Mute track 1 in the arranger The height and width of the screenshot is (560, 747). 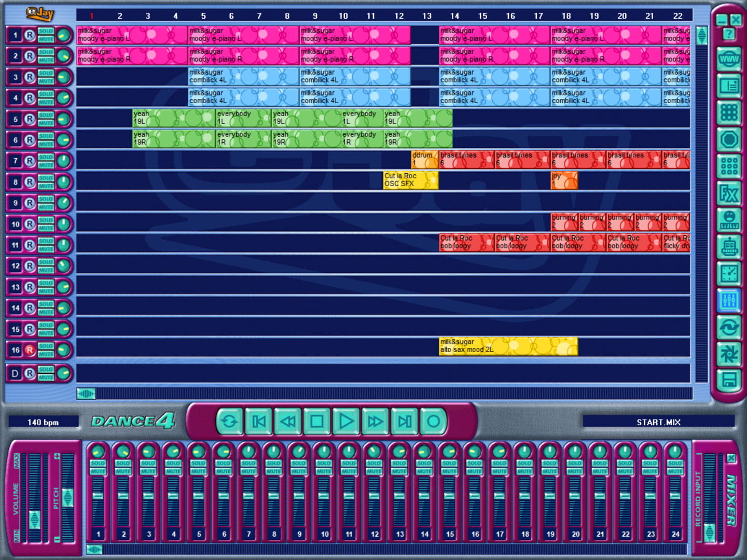[x=46, y=39]
